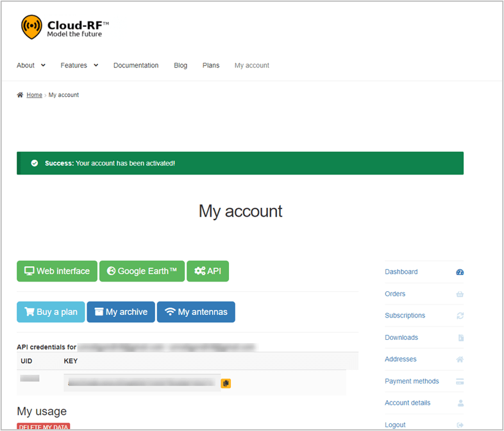Click the Addresses house icon

(460, 359)
